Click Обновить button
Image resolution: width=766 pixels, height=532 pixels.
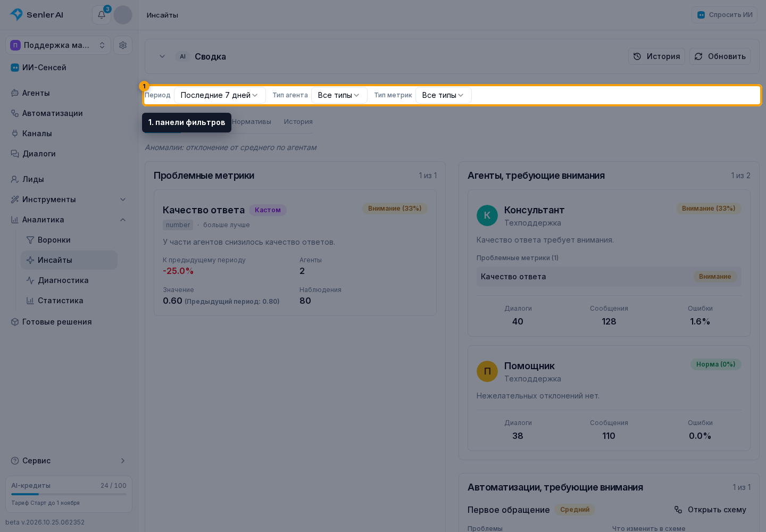pyautogui.click(x=720, y=56)
